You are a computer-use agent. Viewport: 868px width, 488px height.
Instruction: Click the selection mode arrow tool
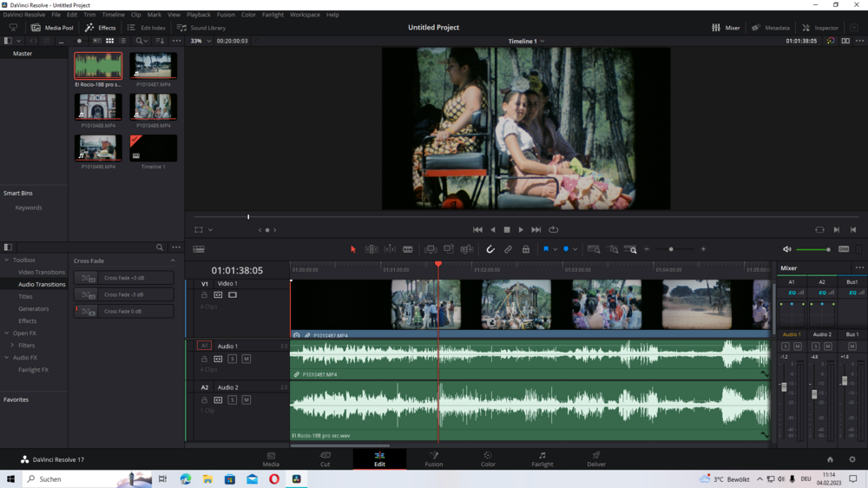coord(353,249)
